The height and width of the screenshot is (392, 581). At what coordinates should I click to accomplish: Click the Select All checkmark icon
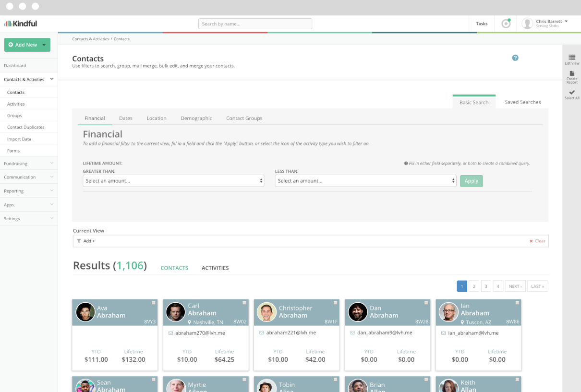[x=571, y=93]
